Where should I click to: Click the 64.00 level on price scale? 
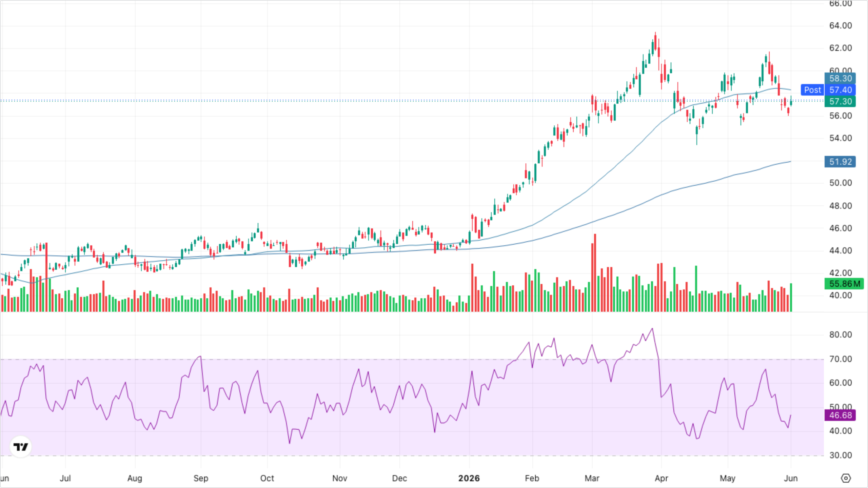pos(841,26)
